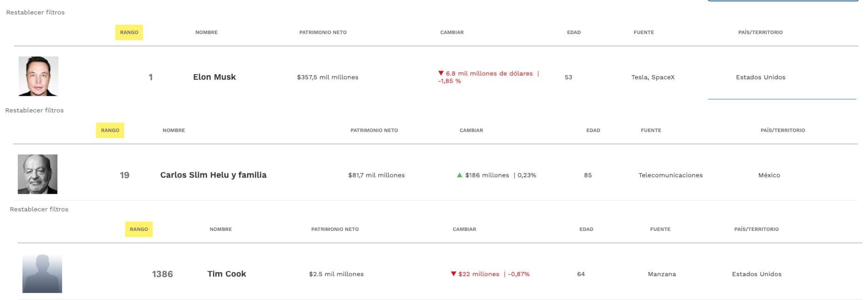Image resolution: width=868 pixels, height=300 pixels.
Task: Reset filters above the Tim Cook table
Action: coord(39,209)
